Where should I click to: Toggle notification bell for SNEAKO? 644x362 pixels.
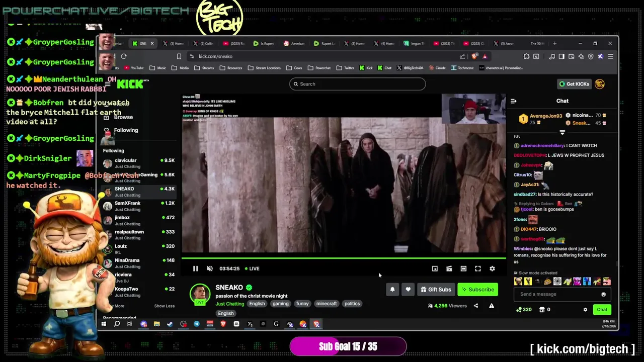(392, 289)
